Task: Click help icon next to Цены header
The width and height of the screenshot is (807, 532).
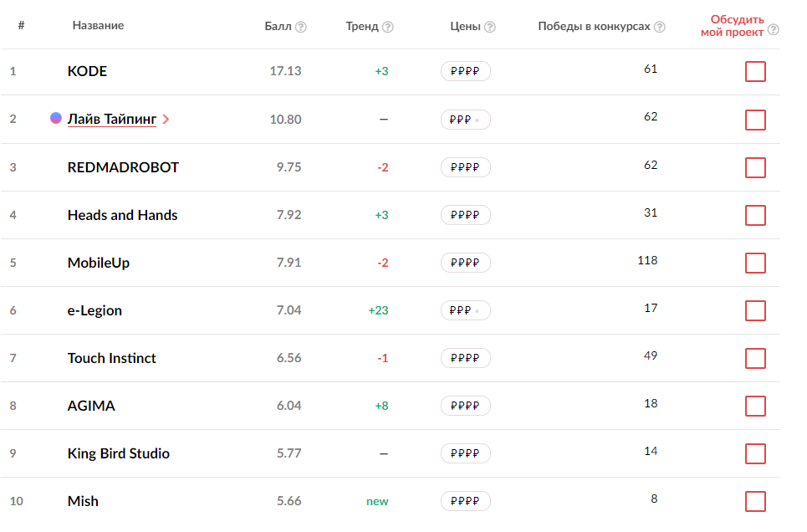Action: coord(490,27)
